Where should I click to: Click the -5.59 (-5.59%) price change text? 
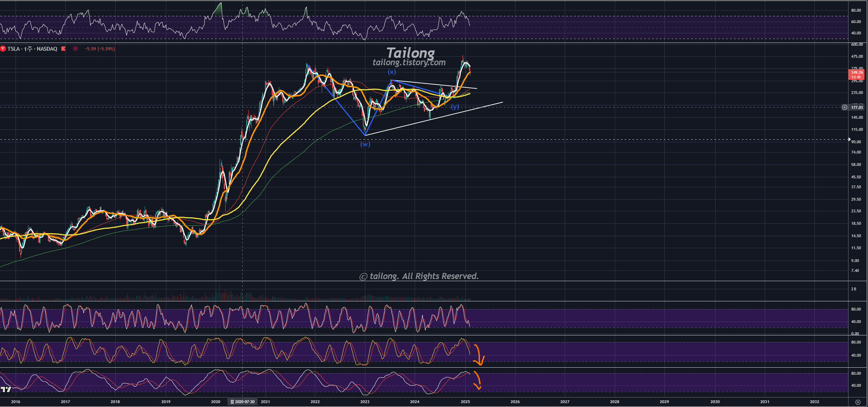(100, 49)
